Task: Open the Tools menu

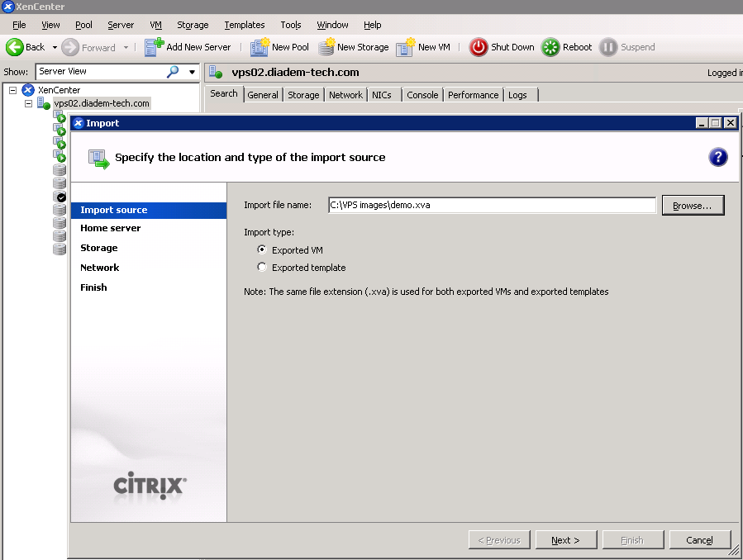Action: [291, 25]
